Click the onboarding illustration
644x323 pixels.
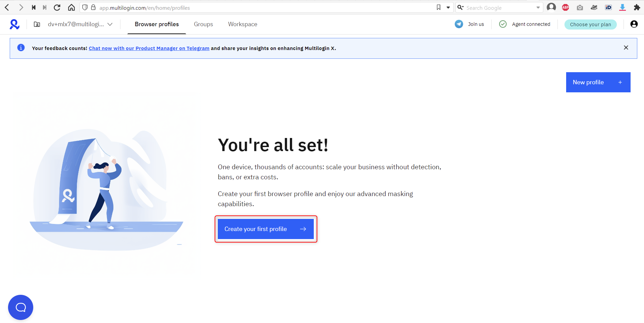tap(106, 189)
